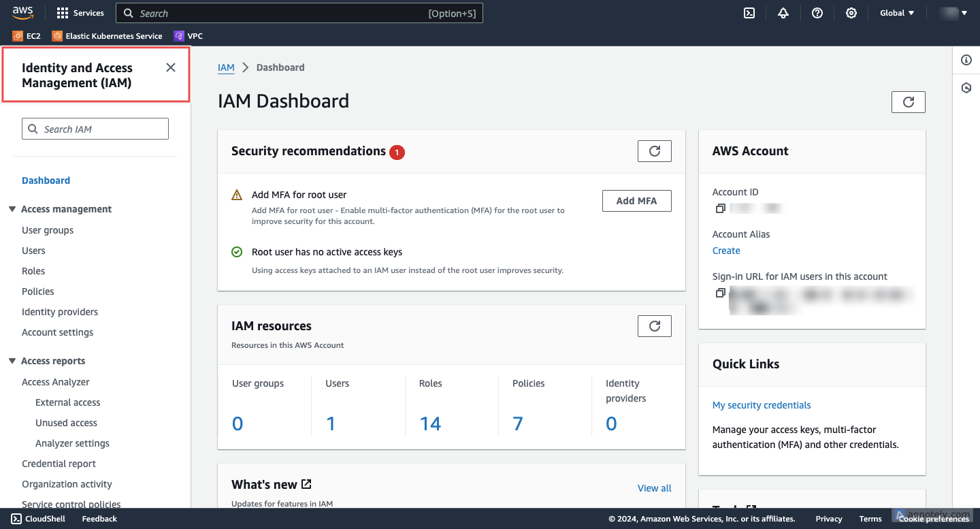Open the settings gear in the top bar

point(851,13)
